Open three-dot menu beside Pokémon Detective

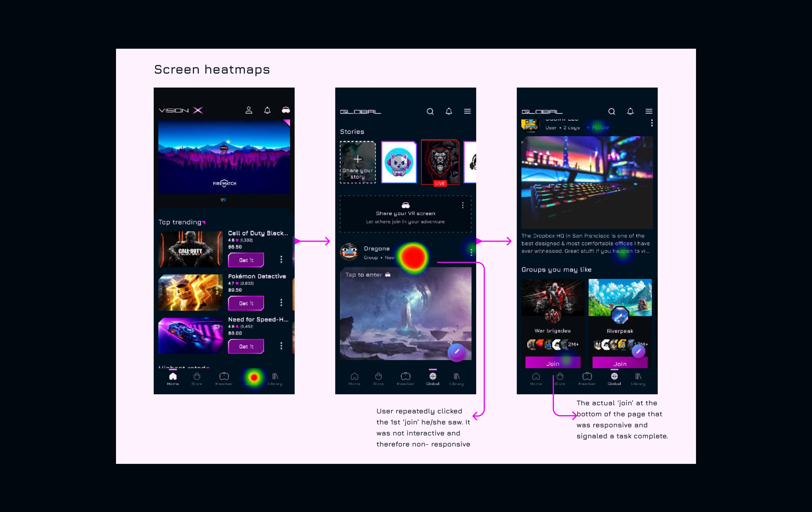click(281, 302)
